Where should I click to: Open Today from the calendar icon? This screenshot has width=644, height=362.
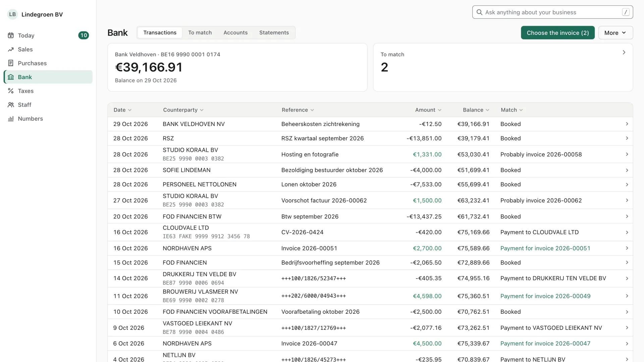11,36
